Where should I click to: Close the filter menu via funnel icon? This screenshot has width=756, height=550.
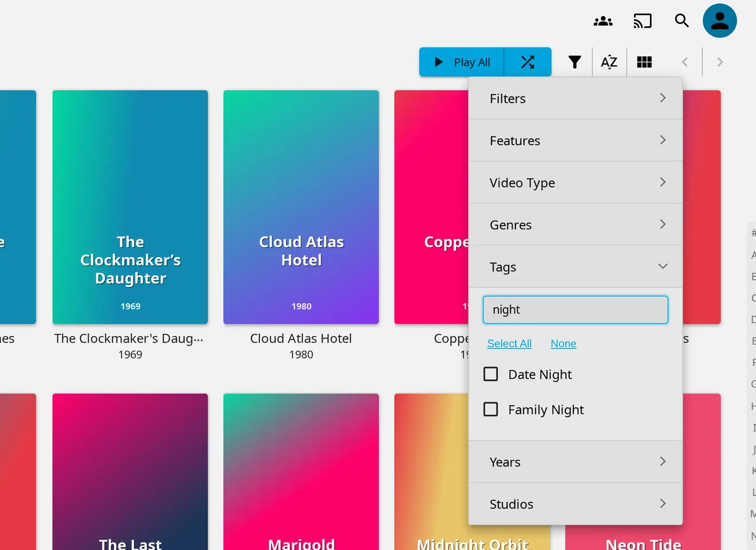(574, 62)
